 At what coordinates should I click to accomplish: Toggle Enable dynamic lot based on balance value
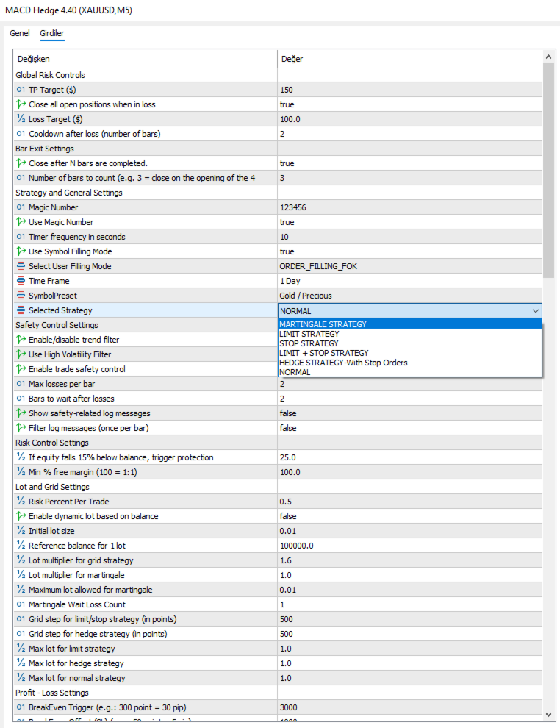point(288,516)
